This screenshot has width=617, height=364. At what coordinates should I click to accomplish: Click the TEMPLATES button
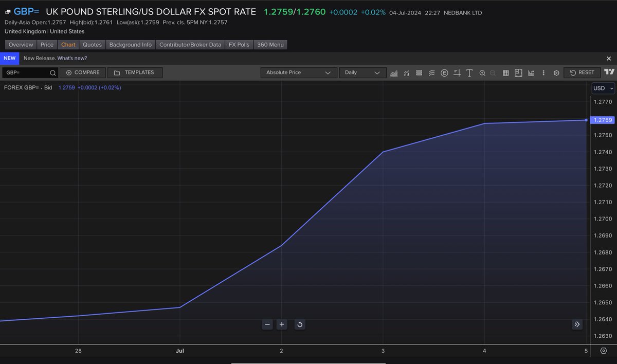coord(135,72)
